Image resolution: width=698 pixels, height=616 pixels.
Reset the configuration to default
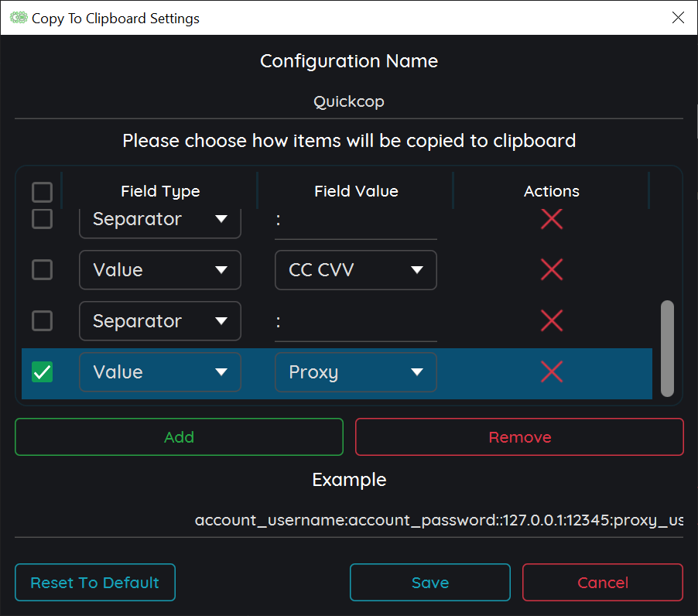click(x=94, y=582)
